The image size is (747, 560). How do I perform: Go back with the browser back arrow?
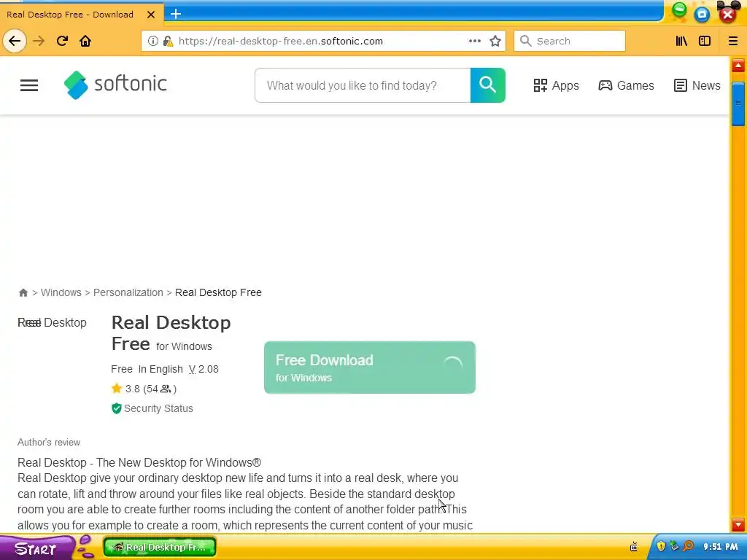15,41
